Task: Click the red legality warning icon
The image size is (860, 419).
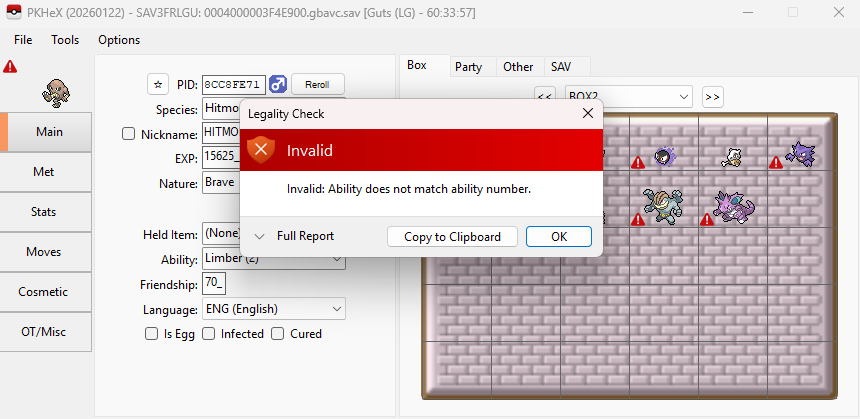Action: (x=10, y=67)
